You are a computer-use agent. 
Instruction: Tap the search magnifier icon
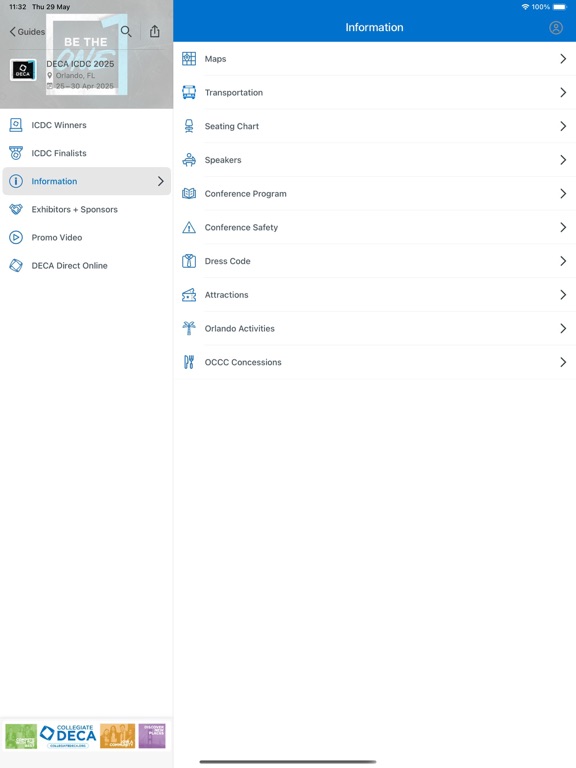(126, 32)
